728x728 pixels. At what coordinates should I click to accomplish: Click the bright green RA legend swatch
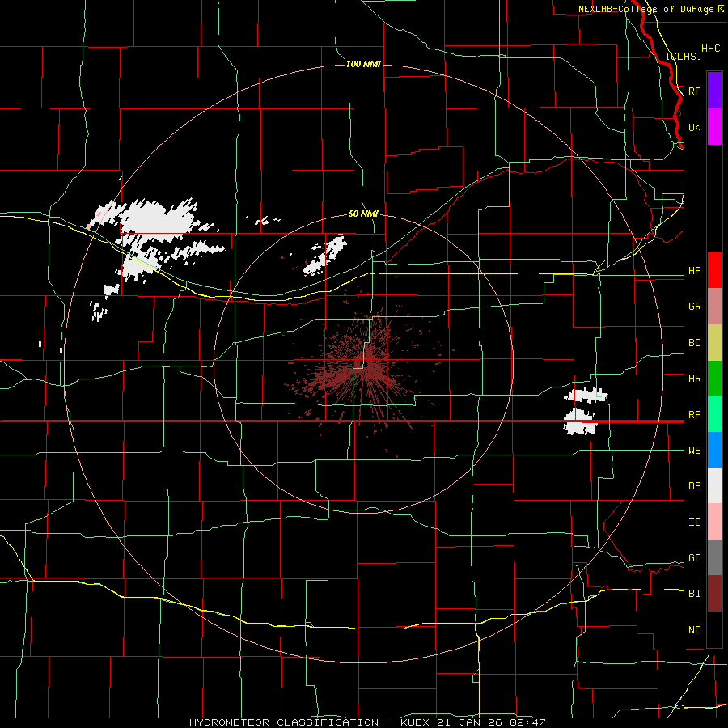click(714, 414)
